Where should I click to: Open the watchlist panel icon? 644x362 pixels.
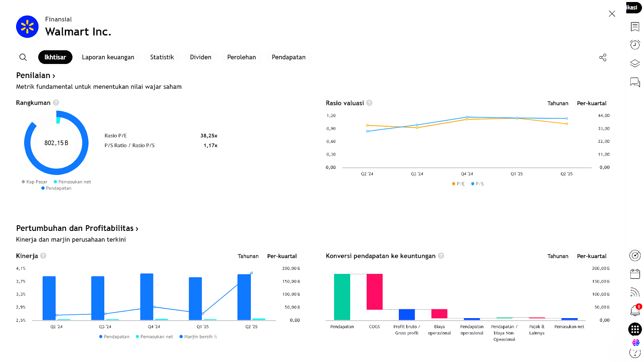(635, 27)
